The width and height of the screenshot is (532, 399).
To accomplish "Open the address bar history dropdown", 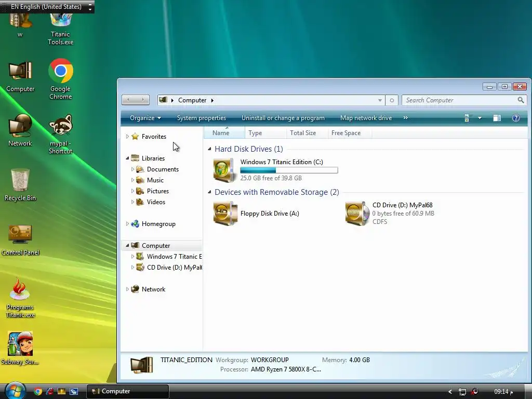I will tap(380, 100).
